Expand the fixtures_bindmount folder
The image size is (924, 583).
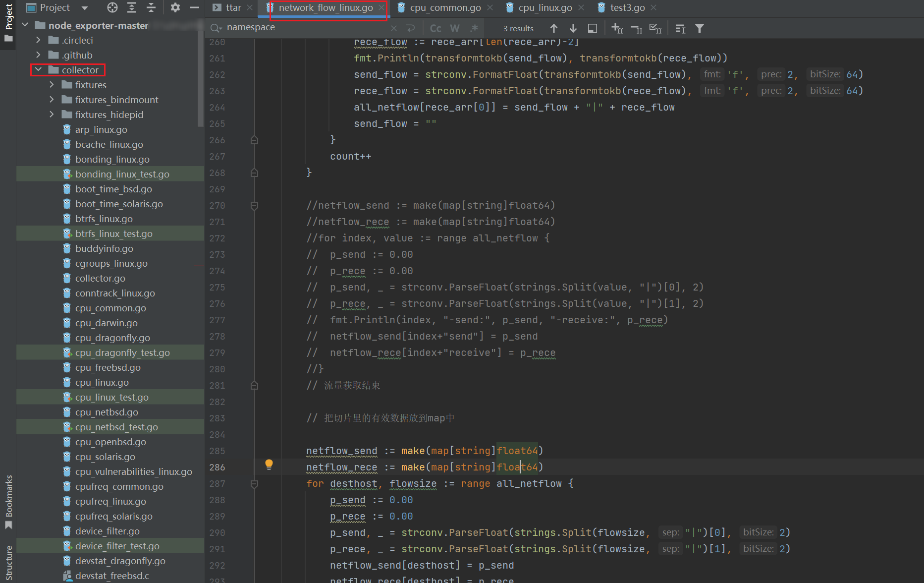(x=52, y=99)
